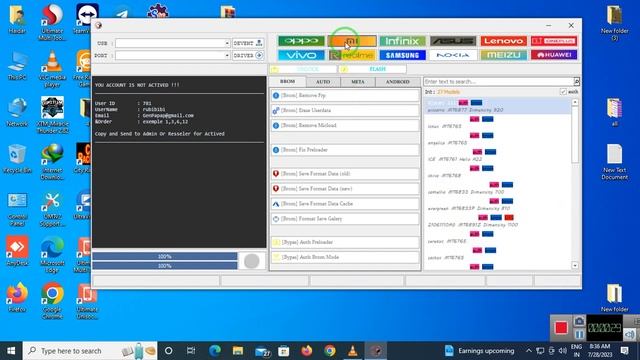Click the model search text field
Viewport: 640px width, 360px height.
coord(498,82)
